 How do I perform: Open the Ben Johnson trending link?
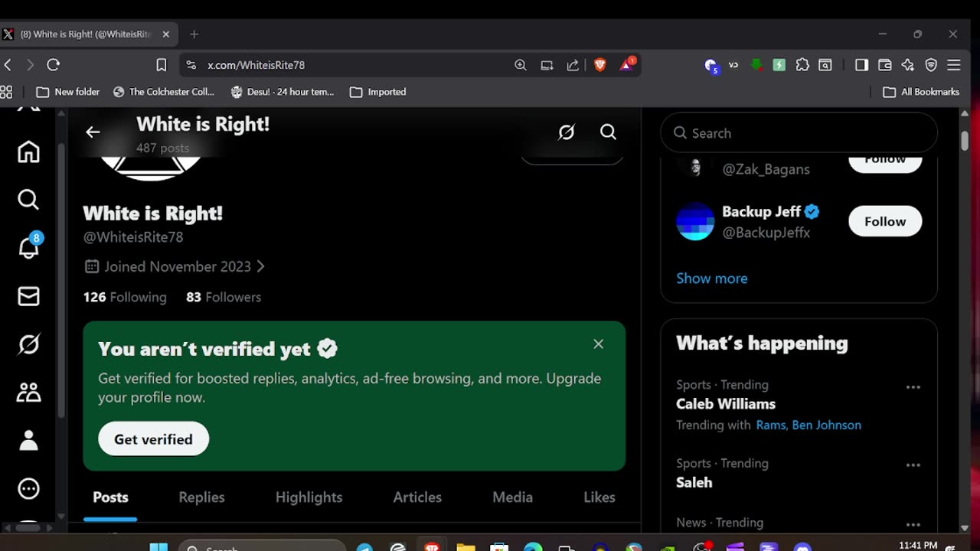(827, 425)
